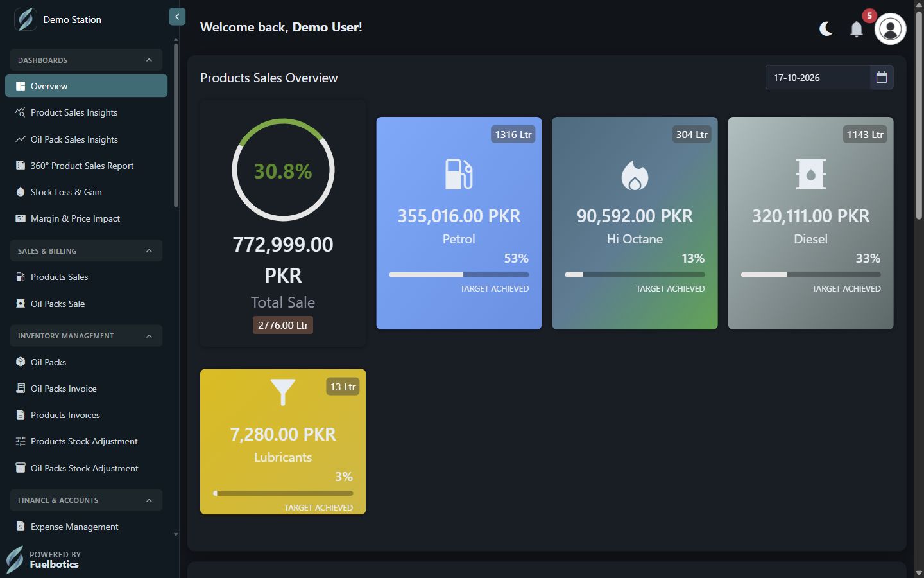This screenshot has height=578, width=924.
Task: Click the Hi Octane 13% progress bar
Action: click(635, 274)
